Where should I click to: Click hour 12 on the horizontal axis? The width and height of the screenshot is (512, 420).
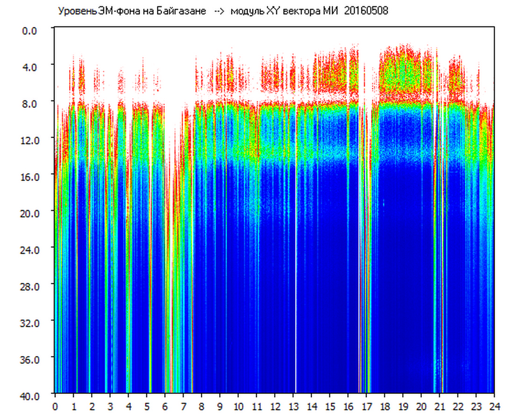click(275, 406)
